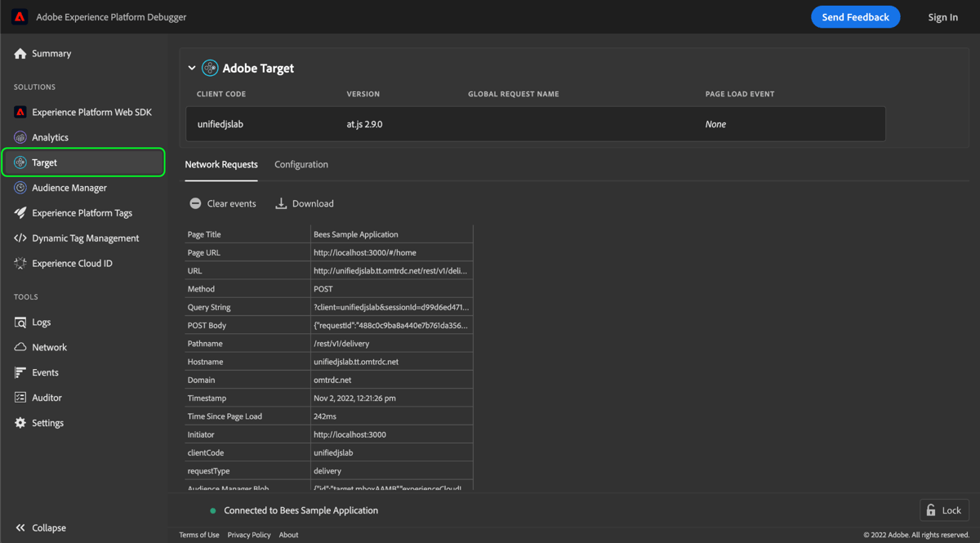The width and height of the screenshot is (980, 543).
Task: Open the Experience Platform Tags panel
Action: click(87, 212)
